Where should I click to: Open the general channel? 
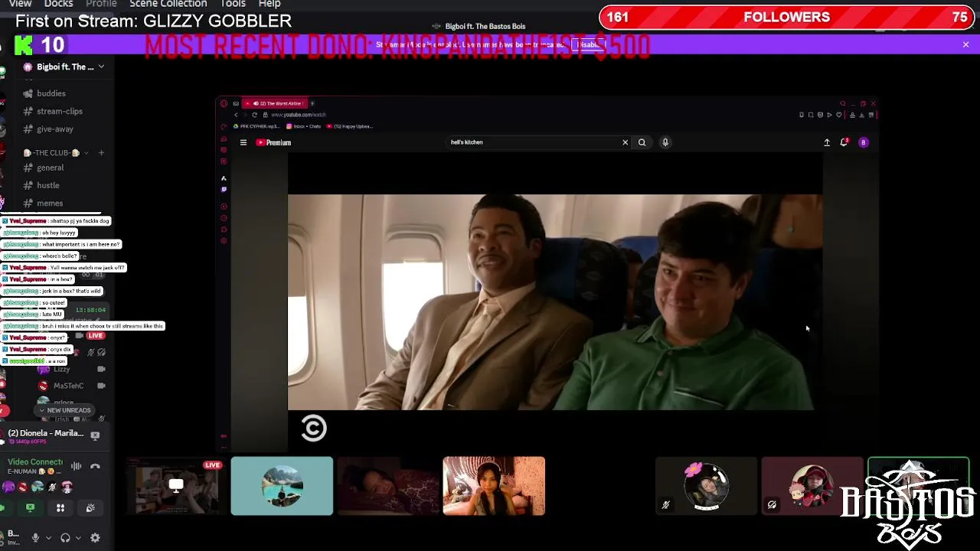51,168
